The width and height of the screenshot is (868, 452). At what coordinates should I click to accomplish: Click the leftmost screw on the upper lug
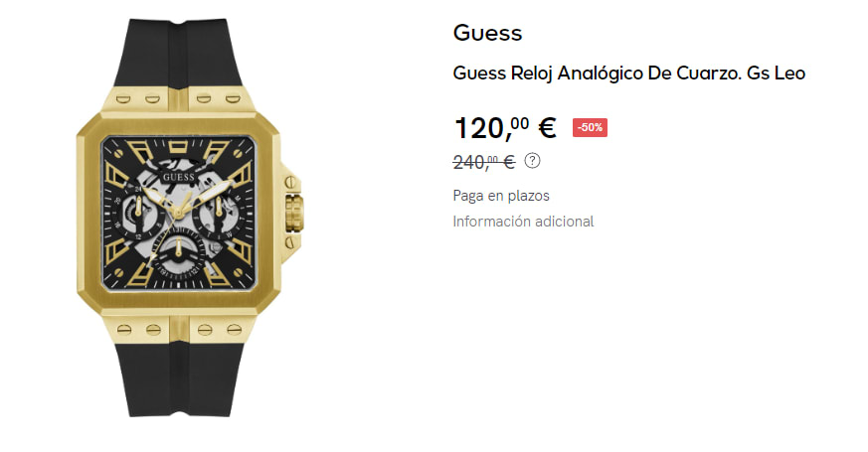[123, 99]
